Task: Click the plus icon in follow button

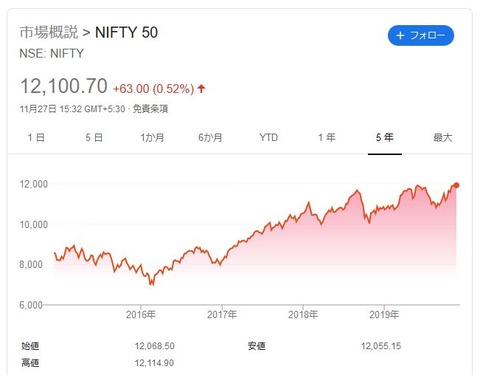Action: [x=400, y=35]
